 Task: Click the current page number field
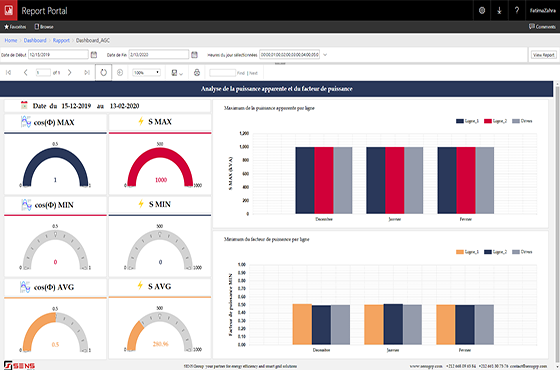point(43,72)
